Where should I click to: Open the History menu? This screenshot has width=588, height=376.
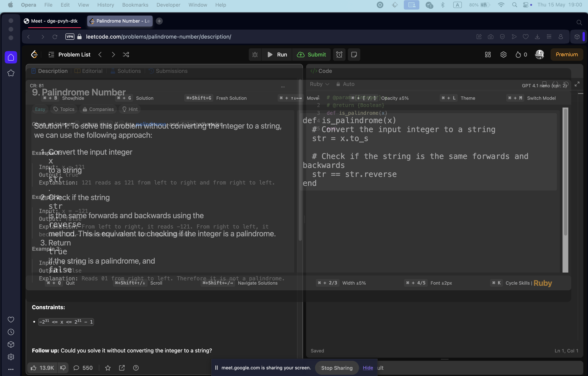[106, 5]
